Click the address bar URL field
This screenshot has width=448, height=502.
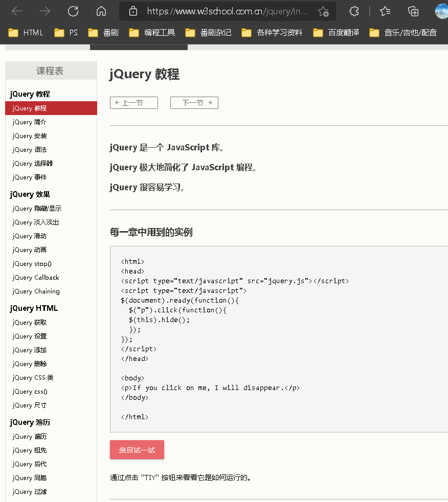227,12
